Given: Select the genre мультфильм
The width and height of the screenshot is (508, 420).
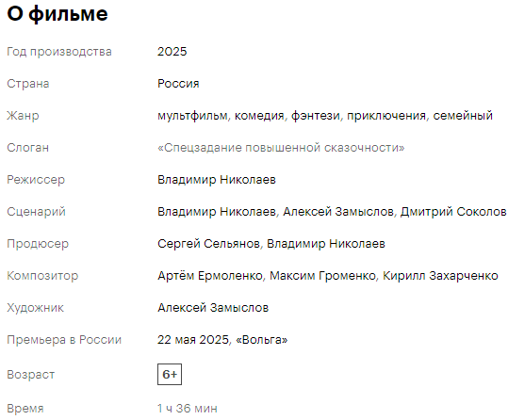Looking at the screenshot, I should pyautogui.click(x=192, y=116).
